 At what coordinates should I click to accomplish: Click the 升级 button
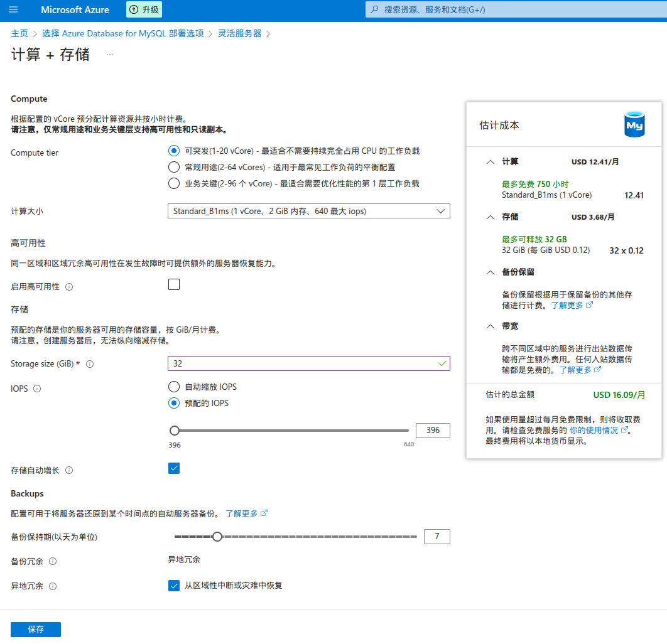[144, 9]
